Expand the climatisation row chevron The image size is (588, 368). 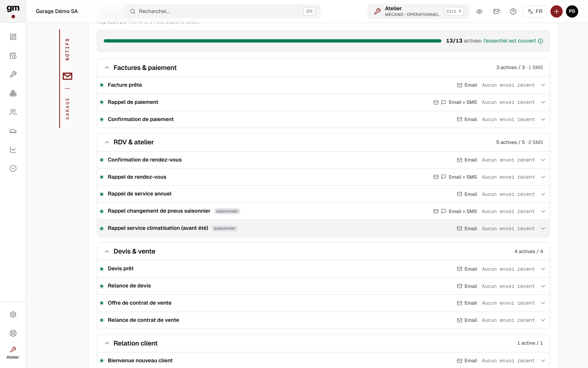click(x=543, y=229)
